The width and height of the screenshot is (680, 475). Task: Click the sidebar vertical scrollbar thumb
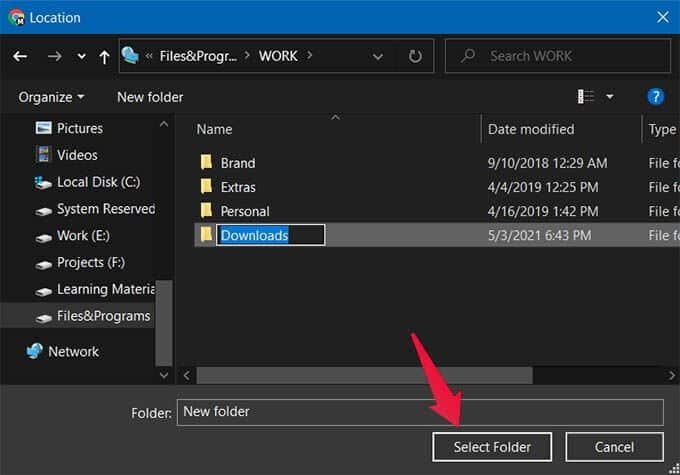164,324
